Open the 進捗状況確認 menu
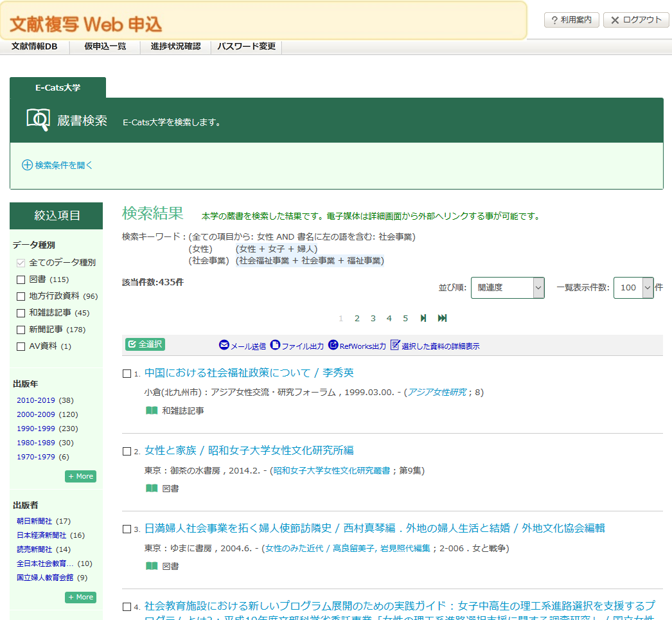 (176, 46)
